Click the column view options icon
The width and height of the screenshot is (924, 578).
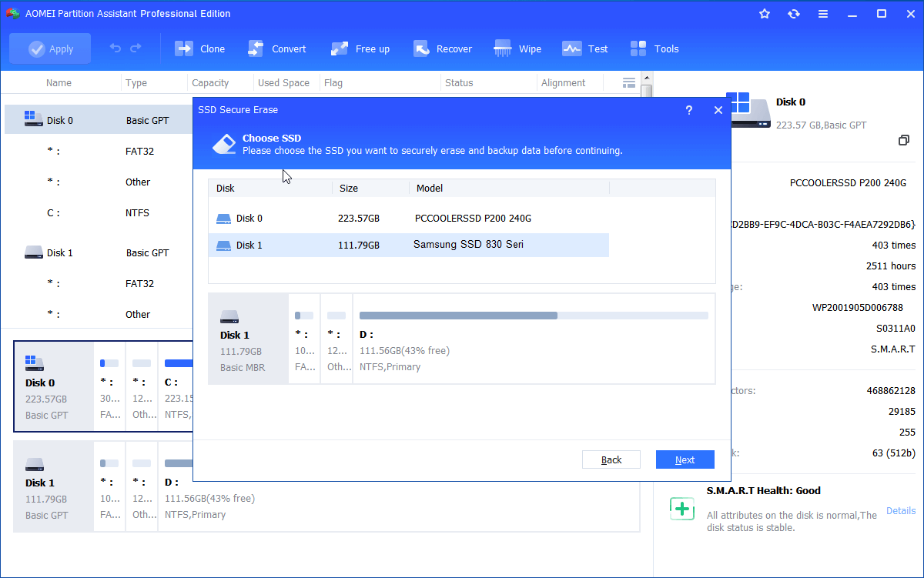click(x=629, y=82)
